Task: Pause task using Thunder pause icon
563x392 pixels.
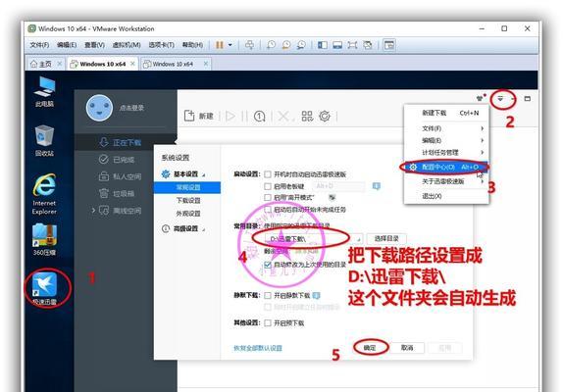Action: pyautogui.click(x=244, y=116)
